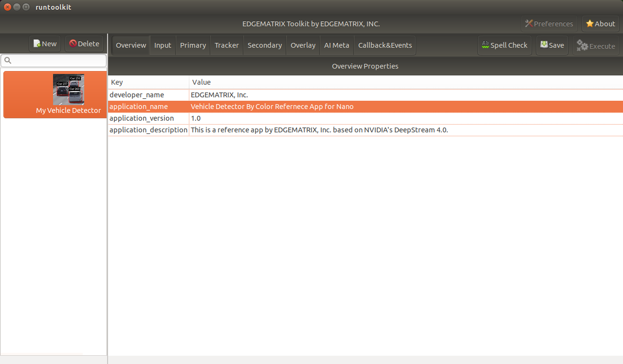
Task: Open Preferences dialog
Action: [x=549, y=24]
